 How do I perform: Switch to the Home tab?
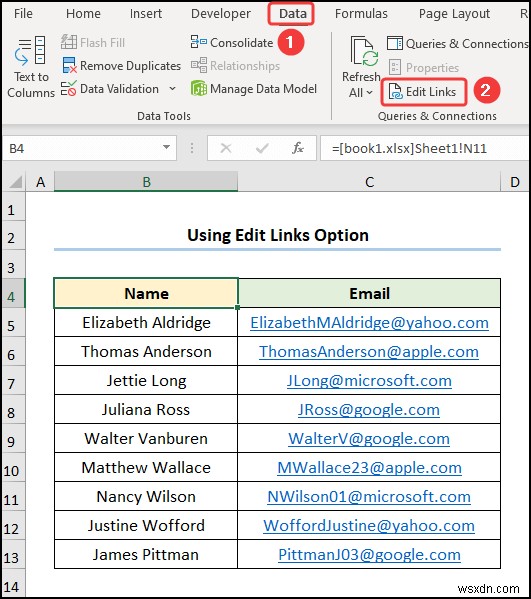pos(83,14)
